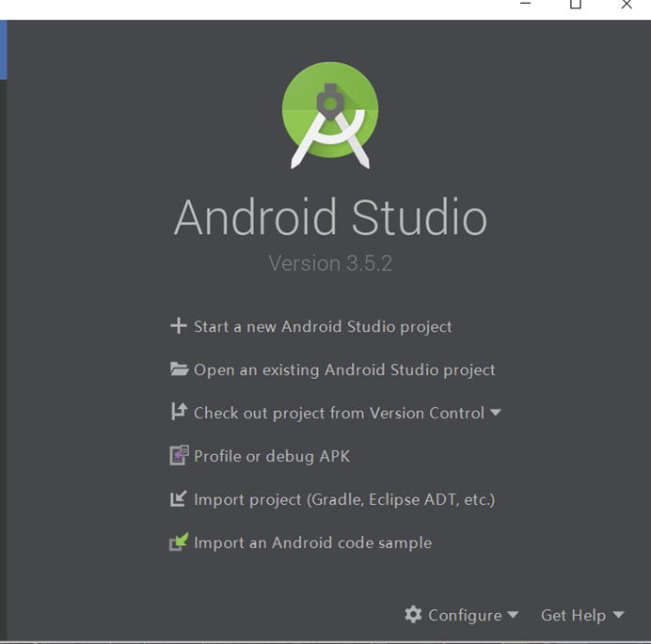Click the open folder icon
Screen dimensions: 651x644
click(x=180, y=369)
